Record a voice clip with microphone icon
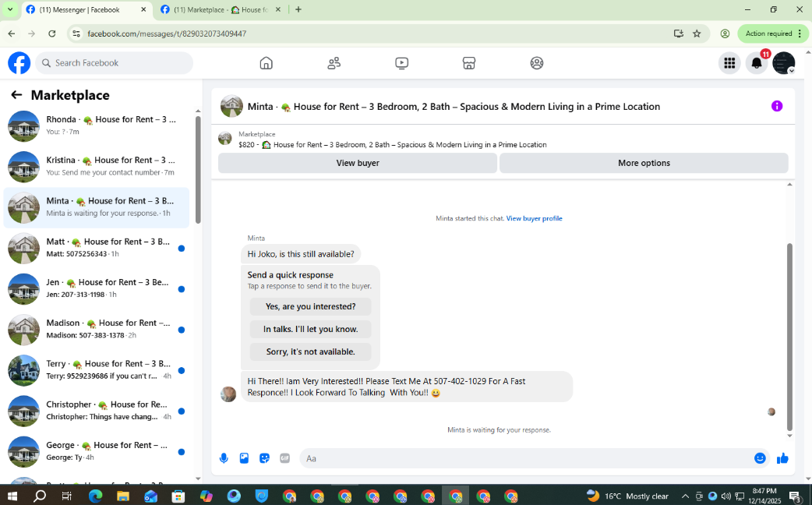The height and width of the screenshot is (505, 812). click(x=224, y=458)
